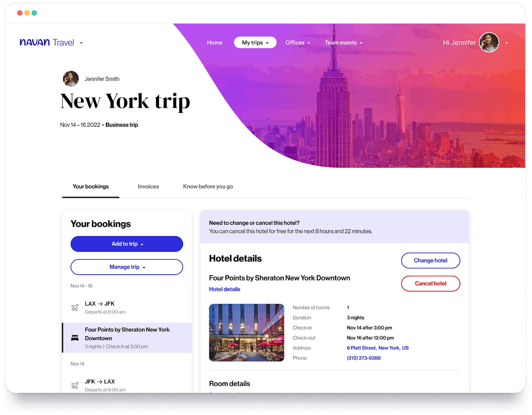This screenshot has width=532, height=415.
Task: Open the My trips dropdown
Action: (255, 43)
